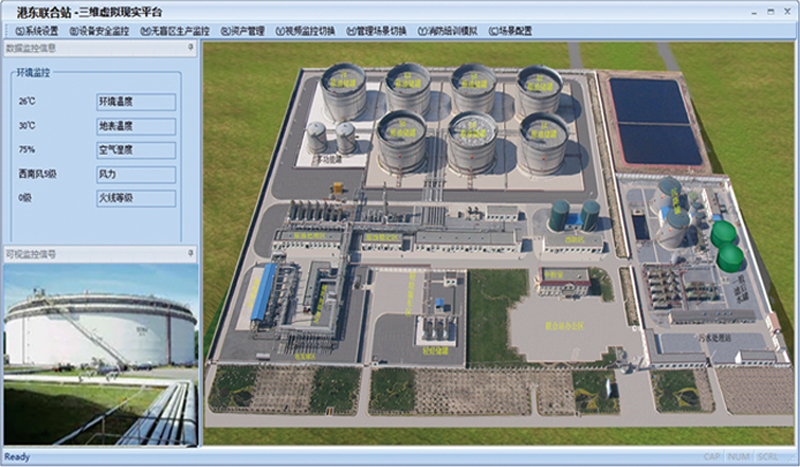Image resolution: width=800 pixels, height=467 pixels.
Task: Click the storage tank camera feed image
Action: (x=100, y=355)
